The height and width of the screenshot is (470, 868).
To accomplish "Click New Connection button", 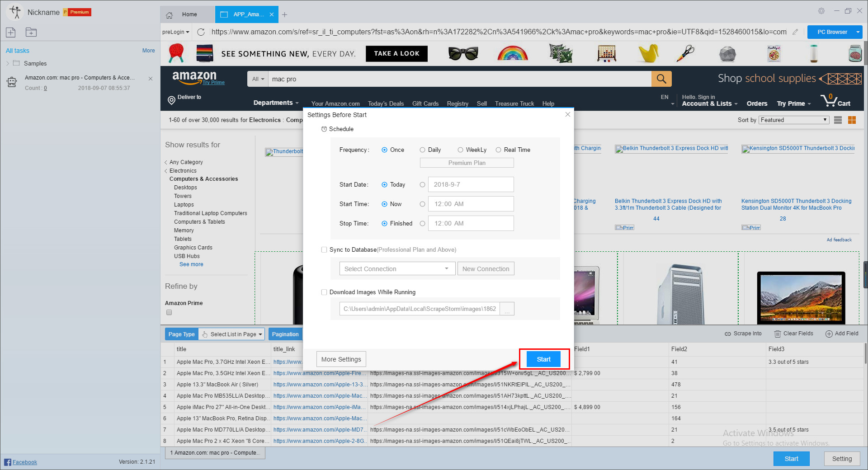I will (x=486, y=269).
